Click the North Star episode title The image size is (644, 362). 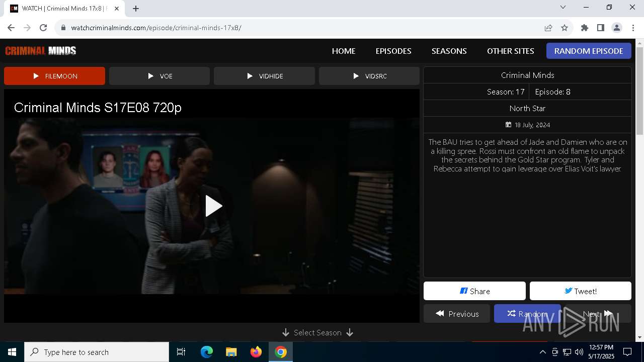(x=527, y=108)
